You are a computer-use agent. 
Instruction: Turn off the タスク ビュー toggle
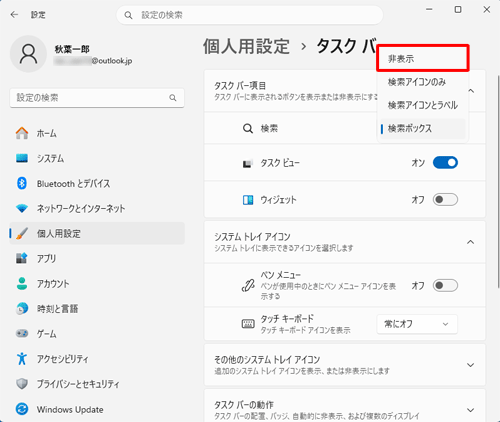click(445, 163)
